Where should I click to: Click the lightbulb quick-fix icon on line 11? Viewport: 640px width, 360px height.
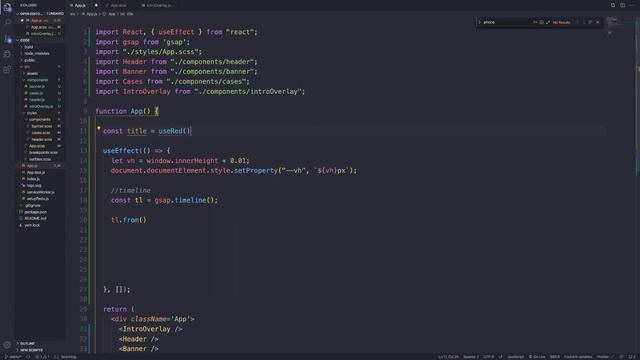(x=98, y=129)
